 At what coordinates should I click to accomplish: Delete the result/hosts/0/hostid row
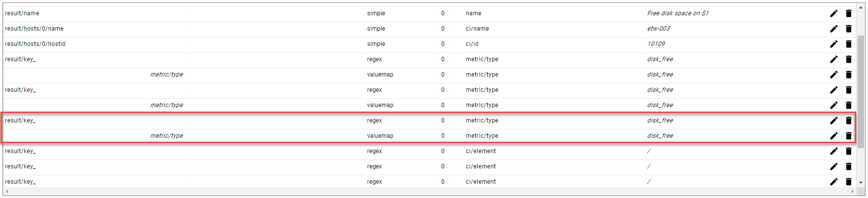point(849,44)
